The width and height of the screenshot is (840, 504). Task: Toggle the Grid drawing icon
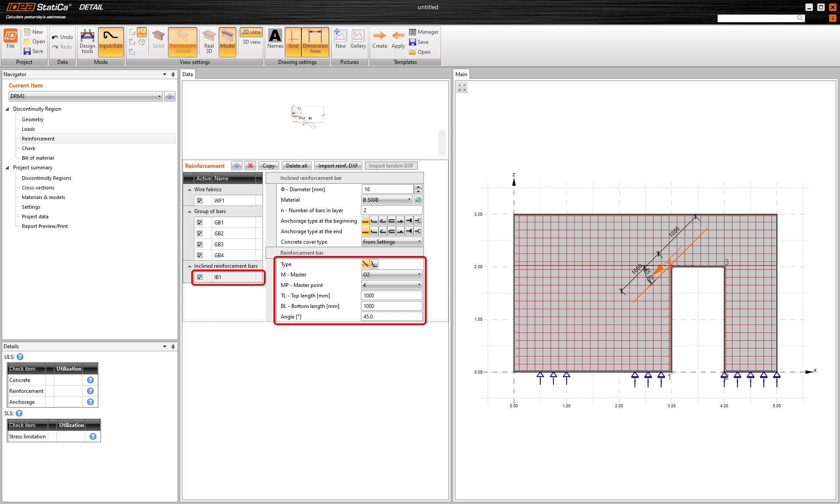pos(293,42)
